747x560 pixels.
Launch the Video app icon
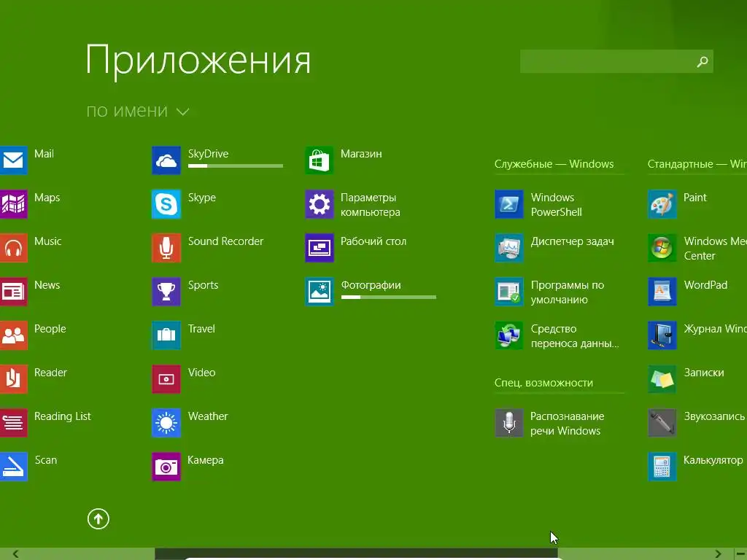pos(166,379)
